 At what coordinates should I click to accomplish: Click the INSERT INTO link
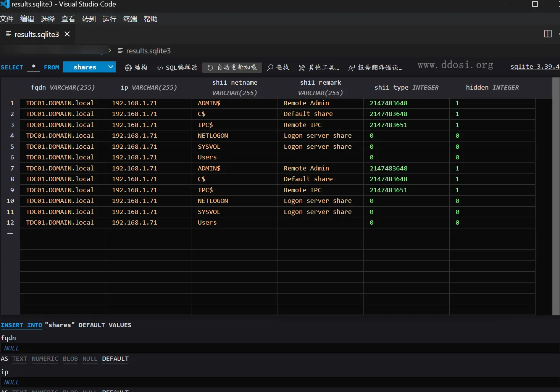tap(21, 325)
